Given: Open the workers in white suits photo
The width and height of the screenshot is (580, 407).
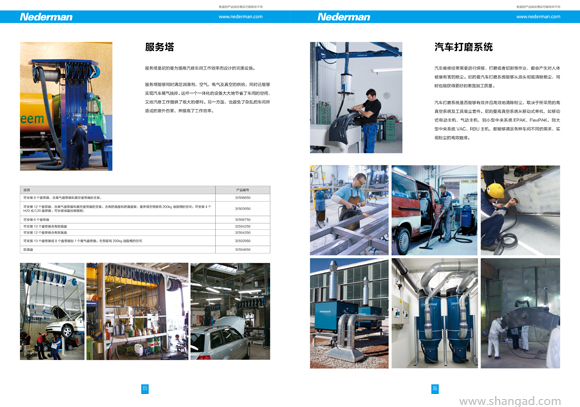Looking at the screenshot, I should coord(520,313).
